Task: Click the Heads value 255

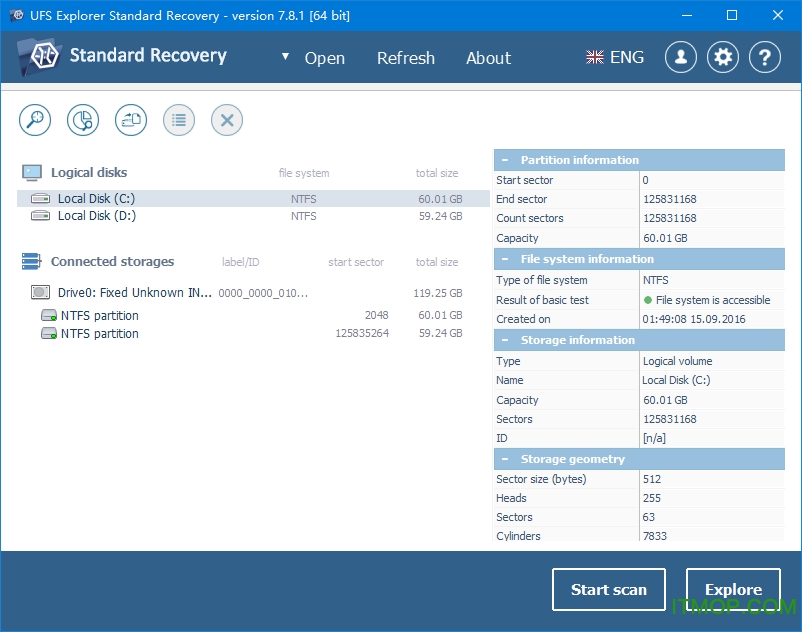Action: click(652, 498)
